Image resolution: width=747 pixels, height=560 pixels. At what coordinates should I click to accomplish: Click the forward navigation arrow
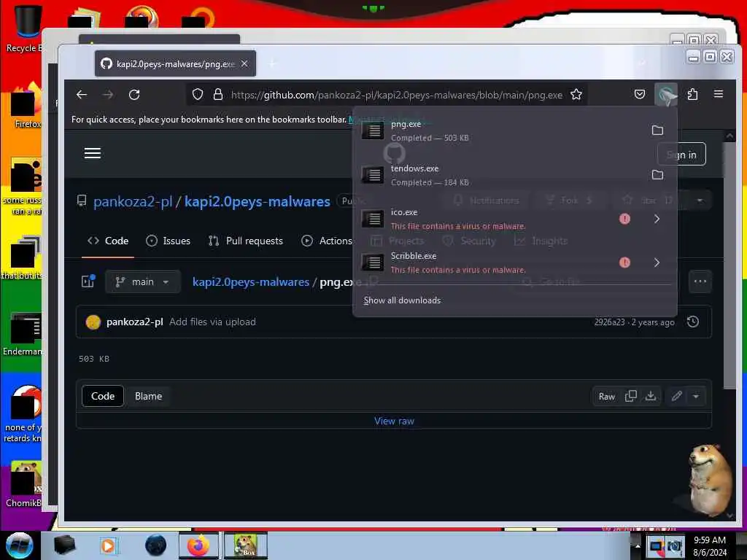(x=108, y=95)
